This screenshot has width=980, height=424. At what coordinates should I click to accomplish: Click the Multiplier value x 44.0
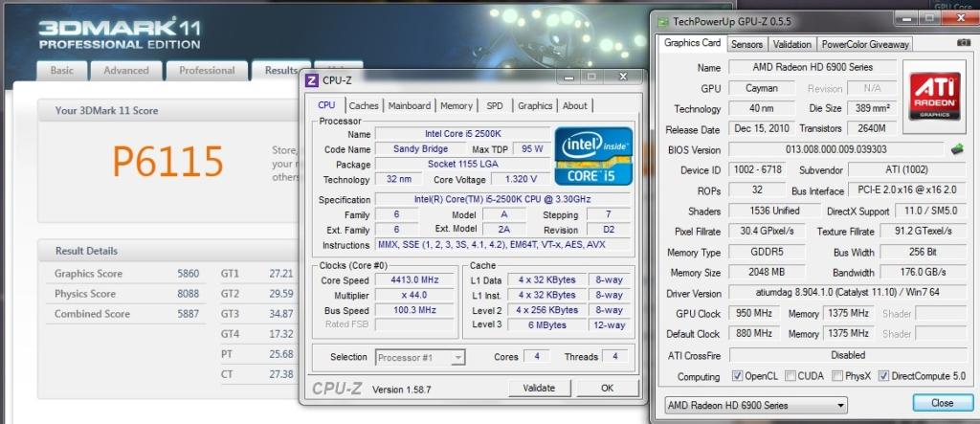[414, 295]
